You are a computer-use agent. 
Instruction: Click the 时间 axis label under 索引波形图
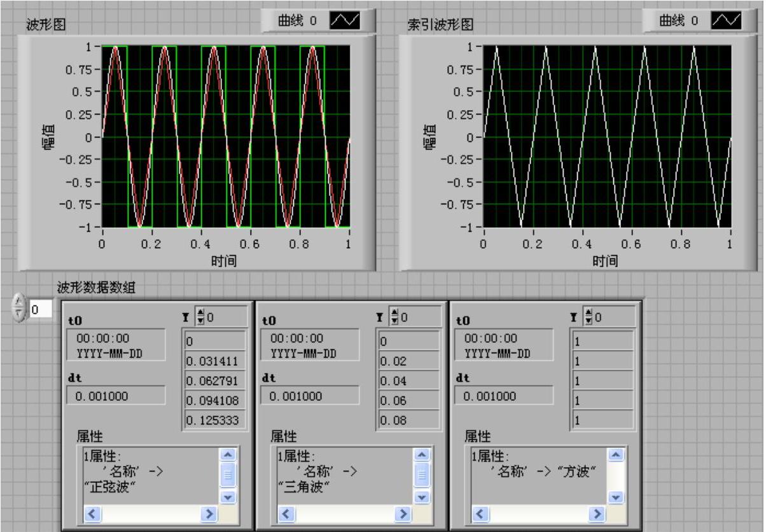pos(605,260)
